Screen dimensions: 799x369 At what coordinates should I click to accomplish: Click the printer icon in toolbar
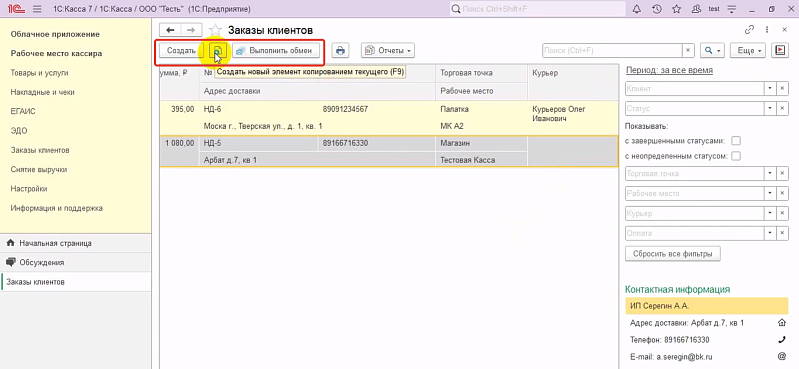(x=340, y=50)
